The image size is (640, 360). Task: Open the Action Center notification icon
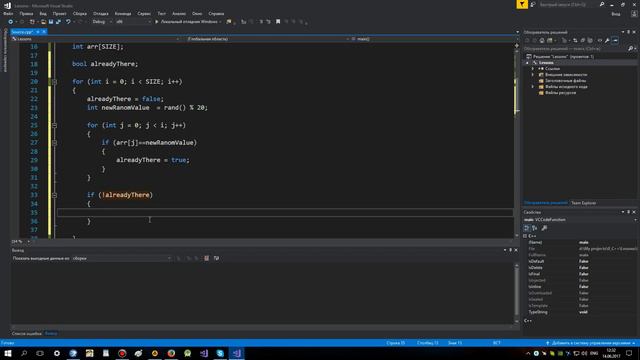629,353
